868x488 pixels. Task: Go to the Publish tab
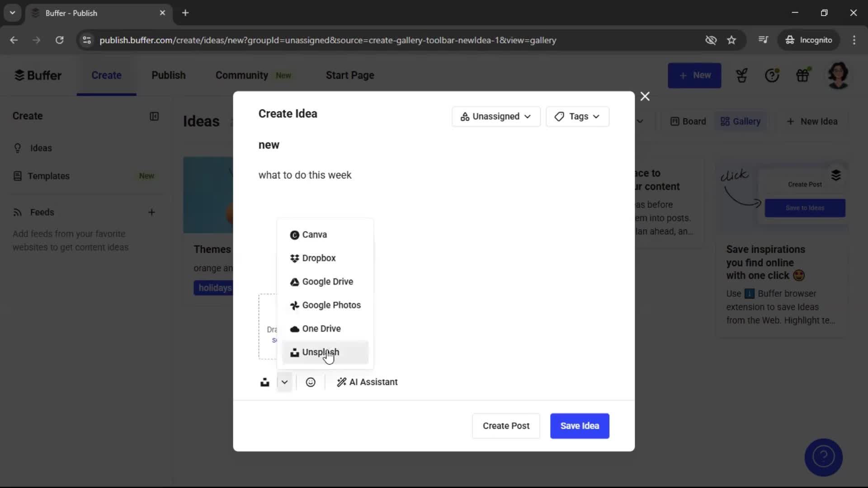(x=168, y=75)
